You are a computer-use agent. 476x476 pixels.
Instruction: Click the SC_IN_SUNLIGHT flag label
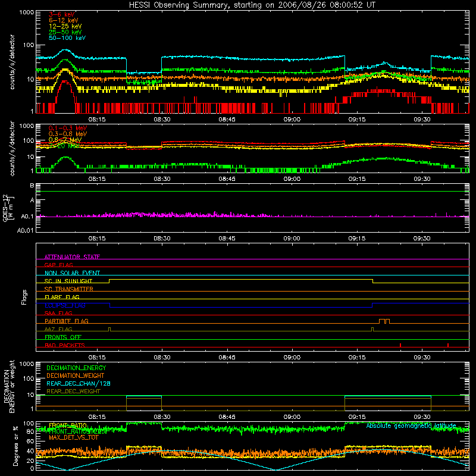click(x=68, y=281)
